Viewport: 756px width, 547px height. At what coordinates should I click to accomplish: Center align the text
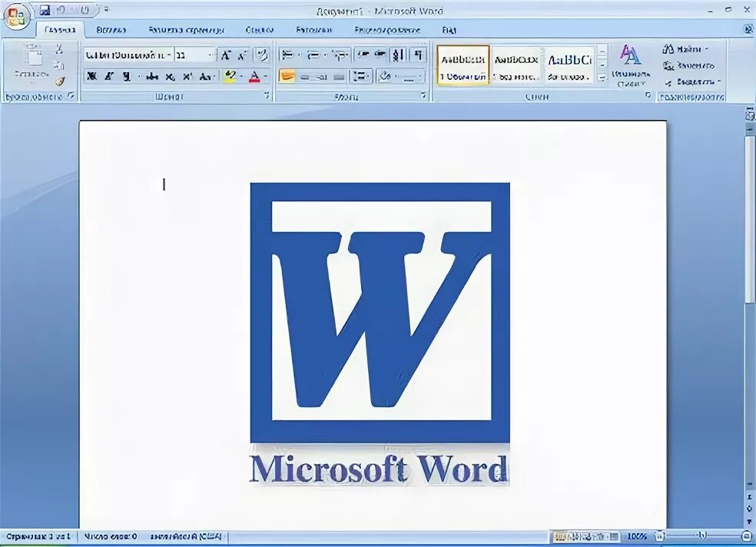(304, 76)
